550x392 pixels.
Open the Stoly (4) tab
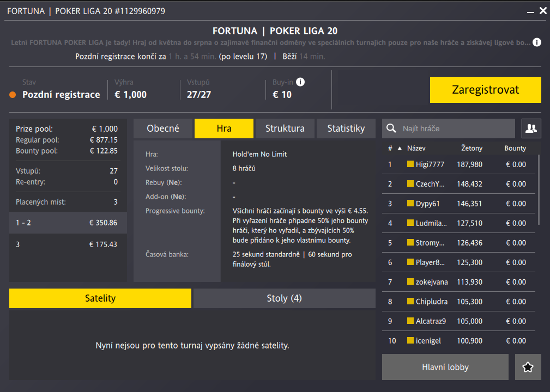click(x=284, y=298)
